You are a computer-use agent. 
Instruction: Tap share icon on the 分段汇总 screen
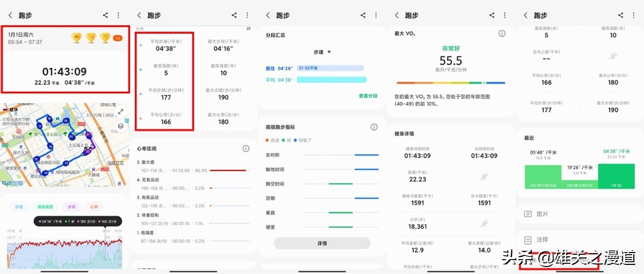(x=363, y=16)
